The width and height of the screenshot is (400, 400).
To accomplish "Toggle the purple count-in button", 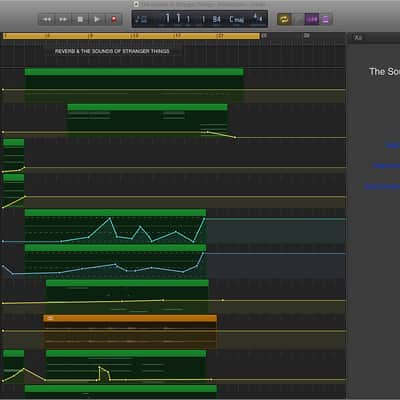I will click(x=312, y=19).
